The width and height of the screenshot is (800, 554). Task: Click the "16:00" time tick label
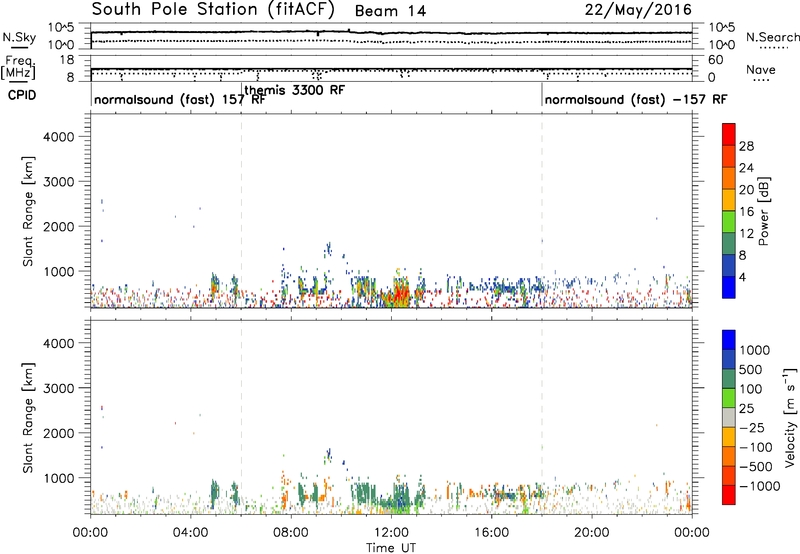[x=491, y=533]
